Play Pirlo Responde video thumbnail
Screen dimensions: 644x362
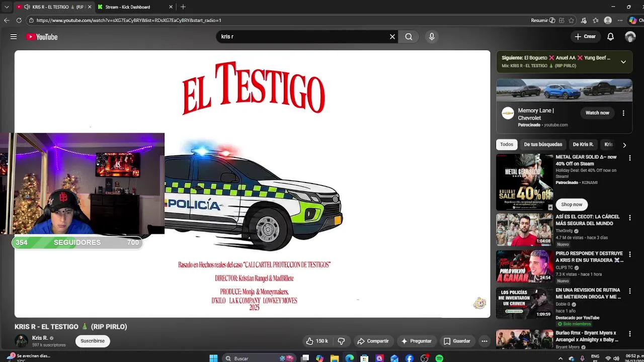click(524, 266)
